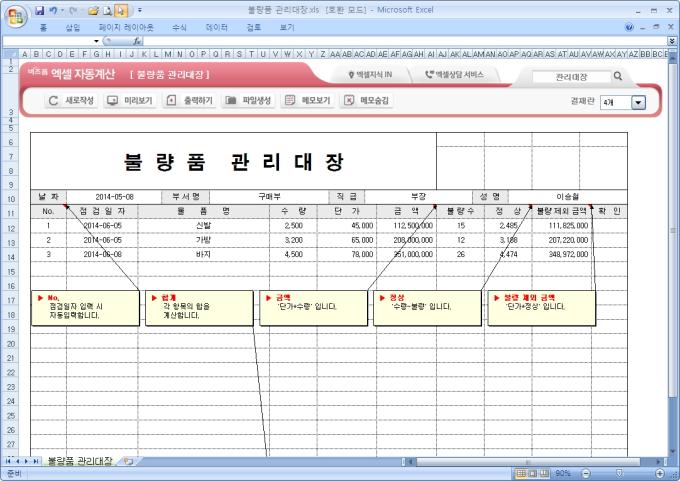Click the 새로작성 button
This screenshot has height=481, width=680.
[71, 101]
